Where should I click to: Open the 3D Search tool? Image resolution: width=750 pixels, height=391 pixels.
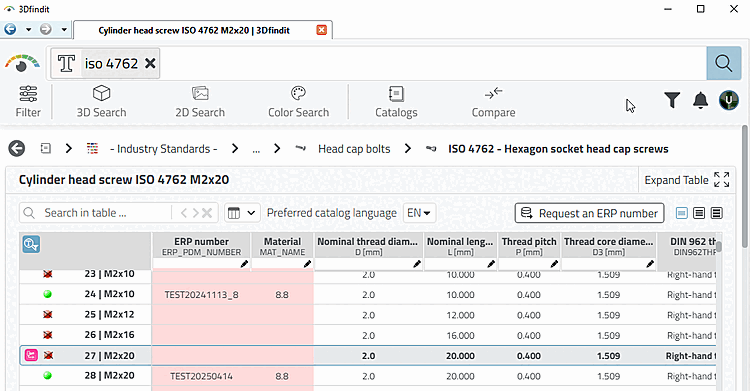(x=101, y=101)
